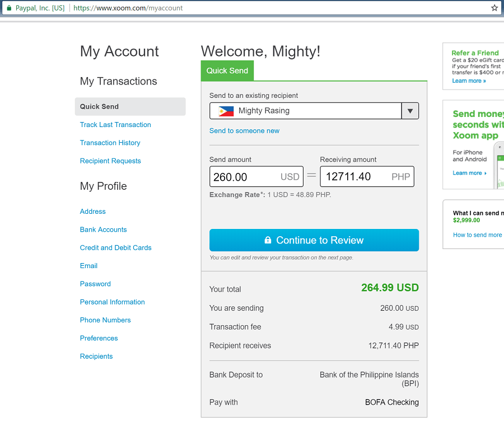Click the Philippine flag in recipient selector

[226, 111]
